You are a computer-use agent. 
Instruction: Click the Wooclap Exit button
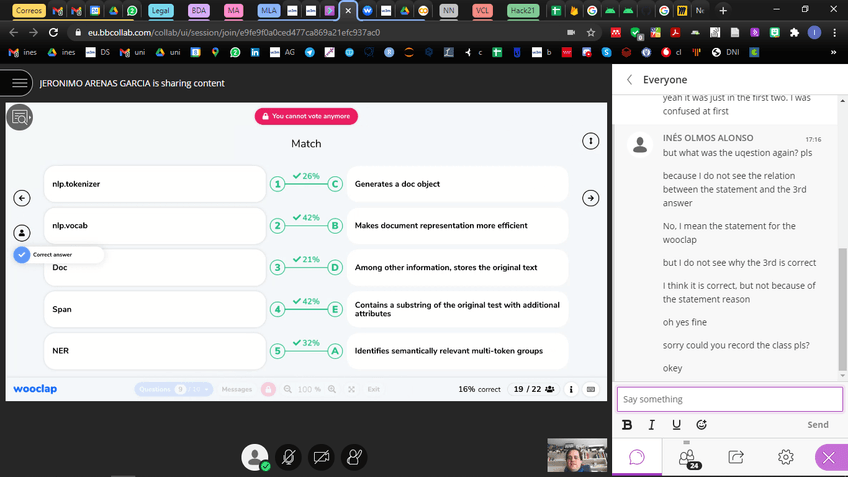[x=374, y=389]
